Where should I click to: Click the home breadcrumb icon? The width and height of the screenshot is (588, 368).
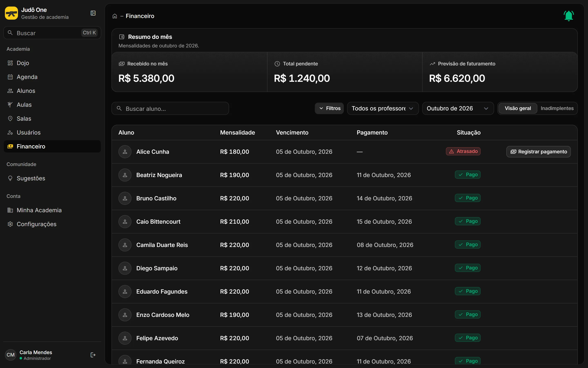115,16
